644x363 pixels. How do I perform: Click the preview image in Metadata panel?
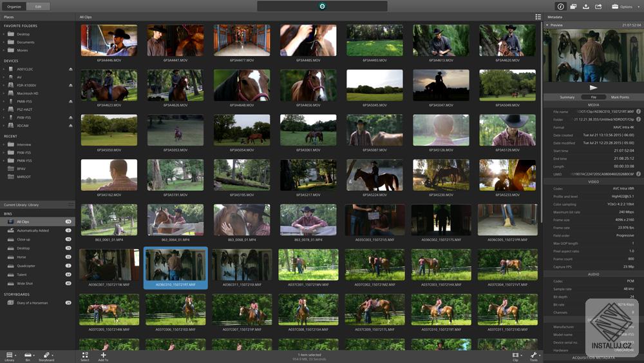tap(593, 55)
